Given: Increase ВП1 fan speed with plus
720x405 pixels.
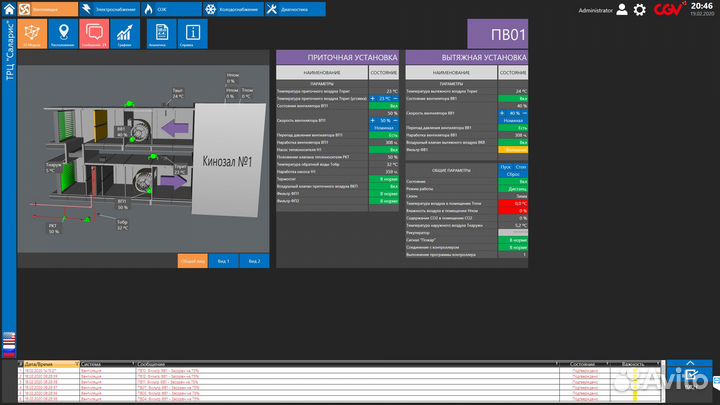Looking at the screenshot, I should [x=372, y=120].
